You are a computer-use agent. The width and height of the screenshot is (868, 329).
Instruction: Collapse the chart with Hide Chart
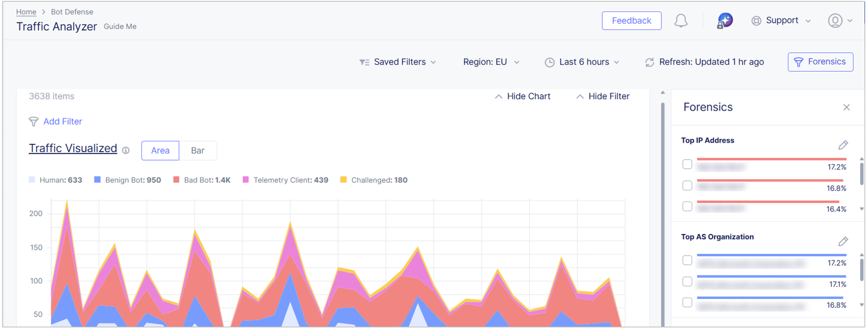coord(522,96)
